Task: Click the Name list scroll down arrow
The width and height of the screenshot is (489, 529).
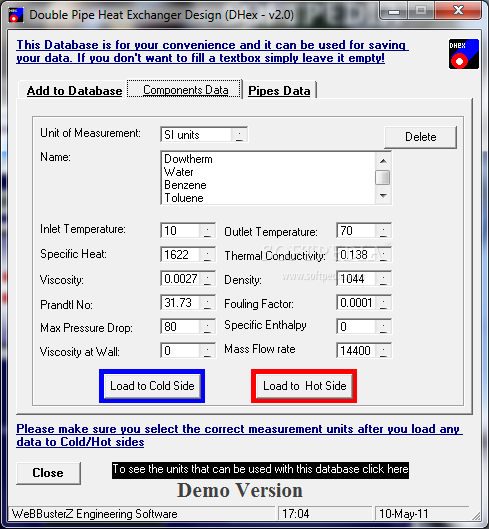Action: [x=383, y=196]
